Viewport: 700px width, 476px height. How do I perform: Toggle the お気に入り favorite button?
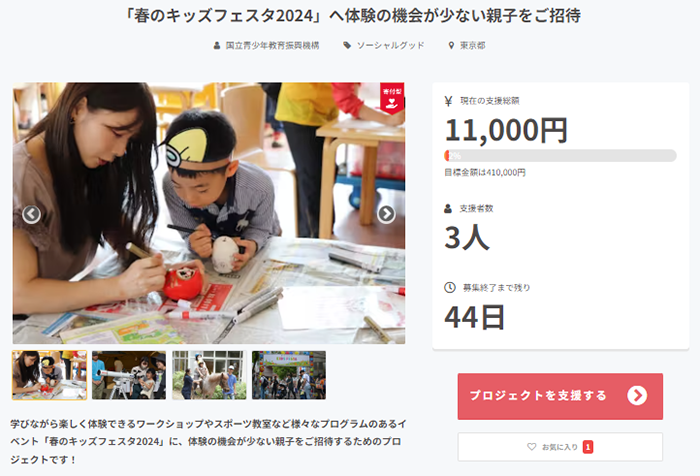[x=560, y=447]
